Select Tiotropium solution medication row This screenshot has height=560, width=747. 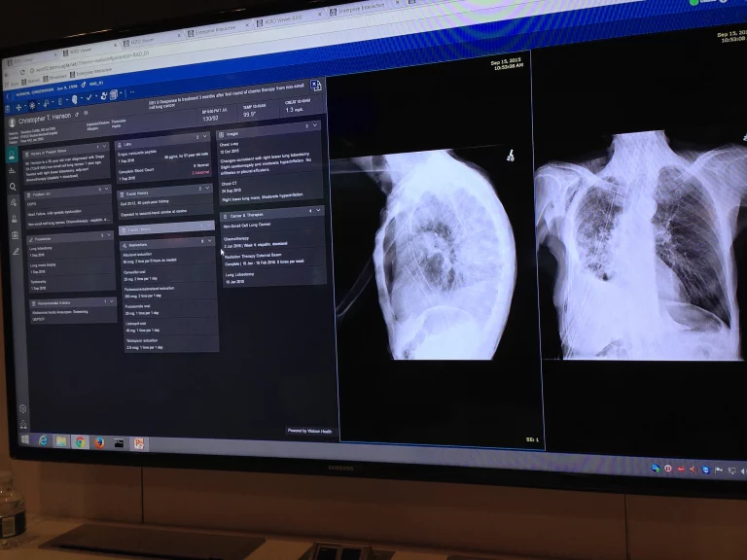click(x=170, y=344)
